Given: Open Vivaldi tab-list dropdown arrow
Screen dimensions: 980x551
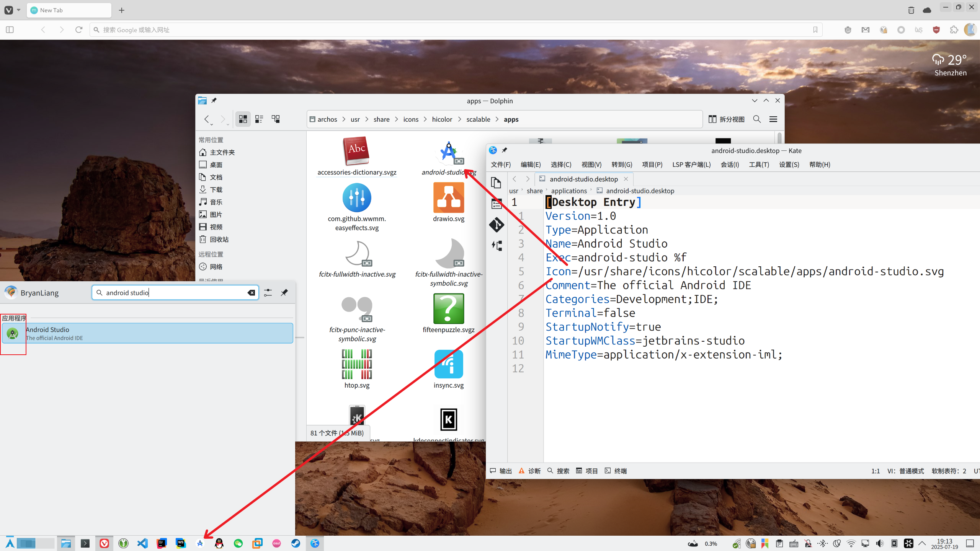Looking at the screenshot, I should click(x=18, y=10).
